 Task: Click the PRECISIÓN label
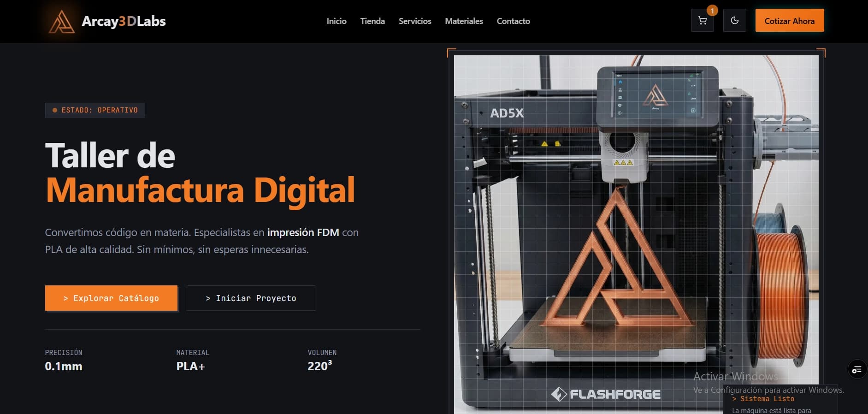(64, 353)
